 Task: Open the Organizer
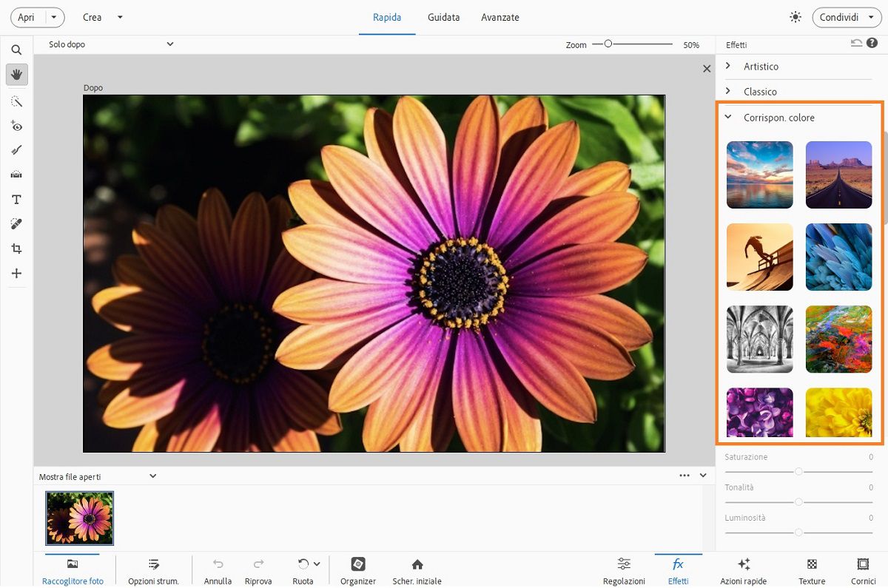(358, 570)
